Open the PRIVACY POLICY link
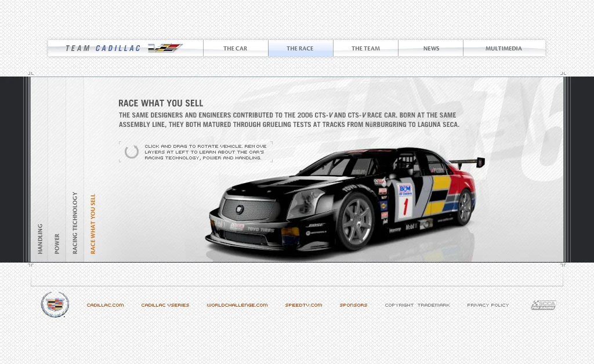Image resolution: width=594 pixels, height=364 pixels. [x=488, y=305]
